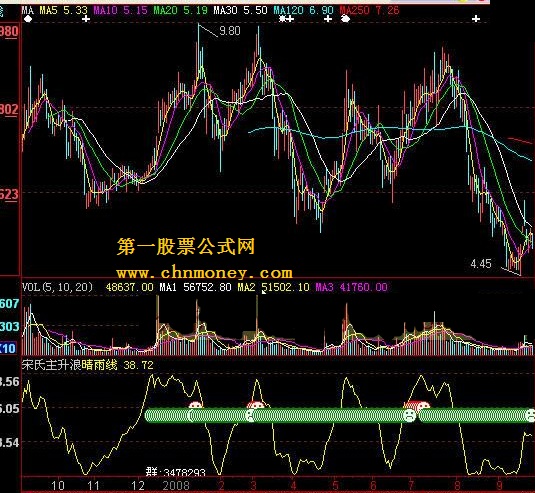The width and height of the screenshot is (535, 493).
Task: Click the month 5 label on time axis
Action: tap(336, 485)
